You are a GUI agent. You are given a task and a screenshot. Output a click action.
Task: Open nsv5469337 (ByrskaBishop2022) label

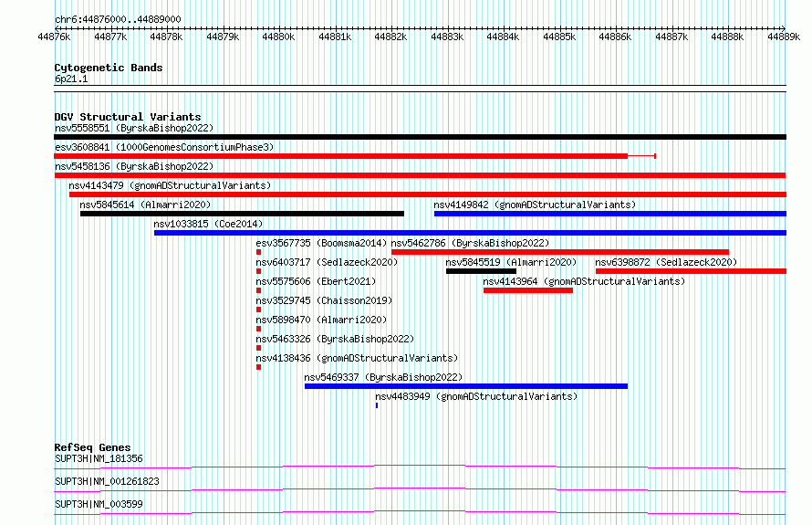coord(383,377)
